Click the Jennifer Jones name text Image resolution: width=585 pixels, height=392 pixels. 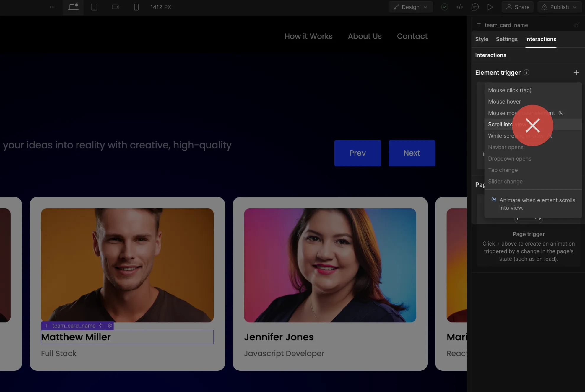click(279, 337)
